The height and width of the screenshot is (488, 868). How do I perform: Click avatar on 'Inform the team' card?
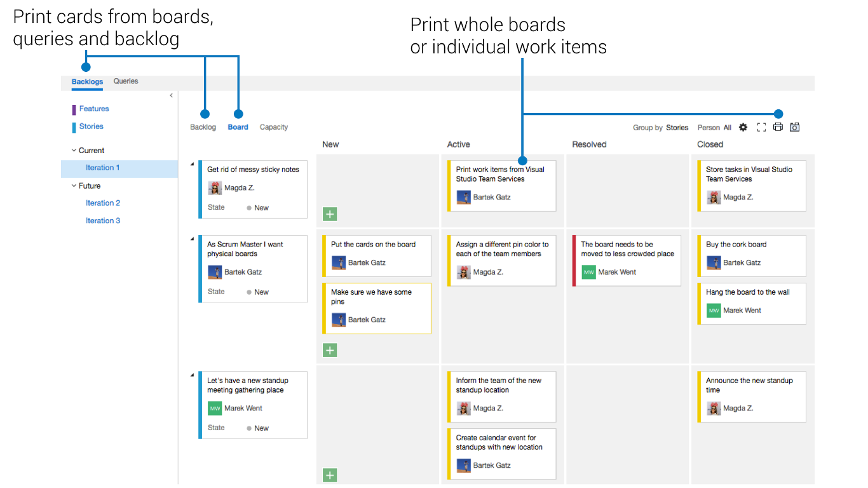(463, 408)
